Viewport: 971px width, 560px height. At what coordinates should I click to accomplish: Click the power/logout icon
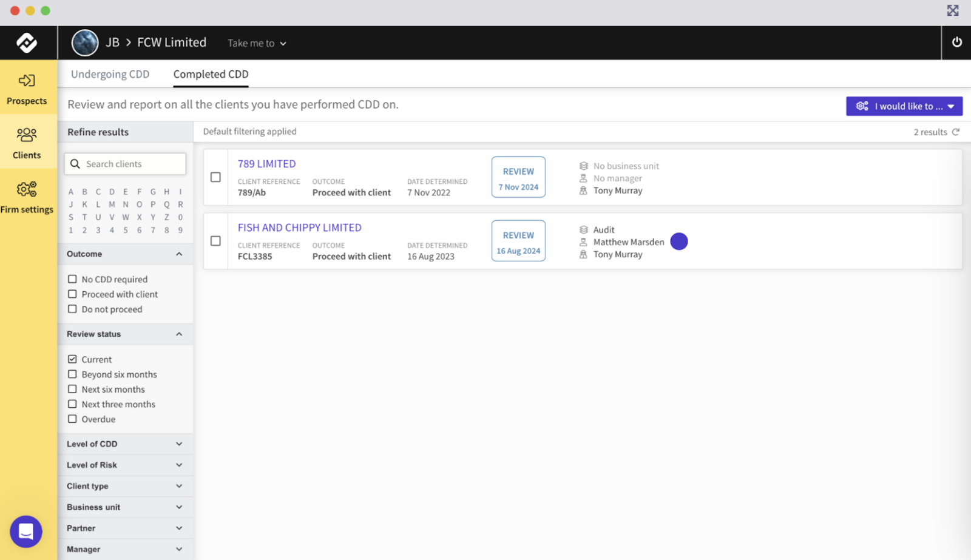956,42
